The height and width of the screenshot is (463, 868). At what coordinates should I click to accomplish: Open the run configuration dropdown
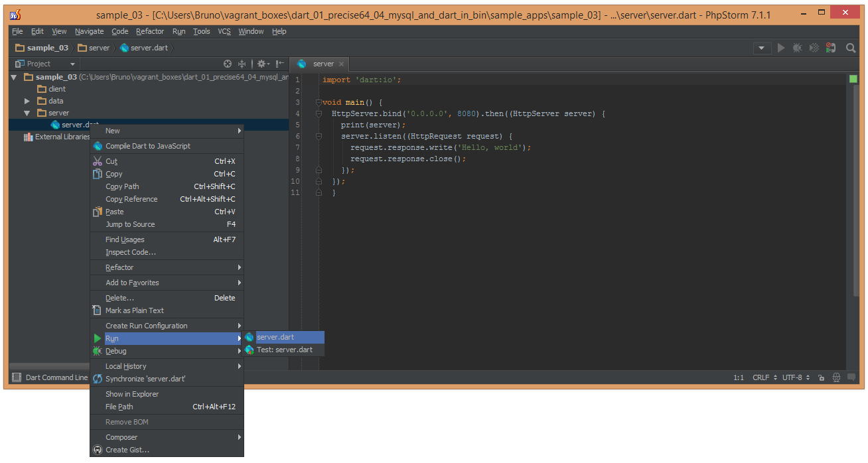click(762, 48)
